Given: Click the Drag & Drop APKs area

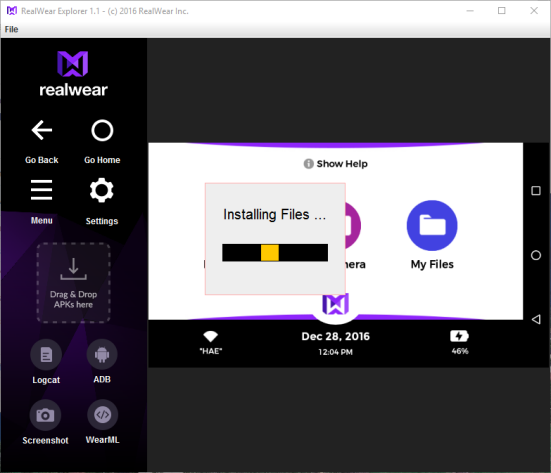Looking at the screenshot, I should point(73,283).
